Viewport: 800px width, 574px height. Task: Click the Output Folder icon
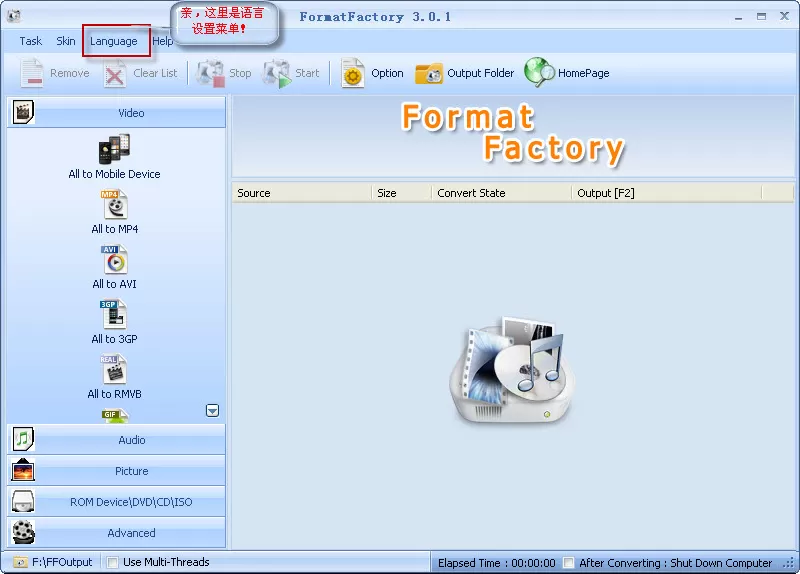[429, 74]
